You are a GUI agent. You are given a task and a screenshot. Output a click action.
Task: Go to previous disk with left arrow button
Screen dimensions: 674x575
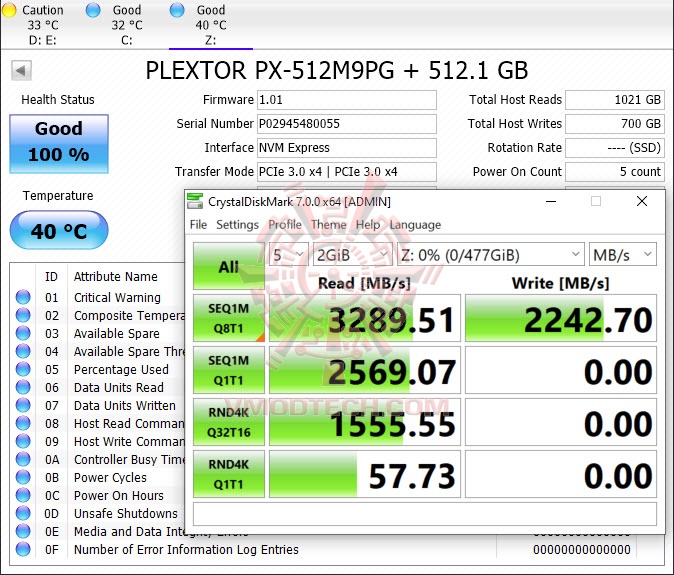coord(21,70)
